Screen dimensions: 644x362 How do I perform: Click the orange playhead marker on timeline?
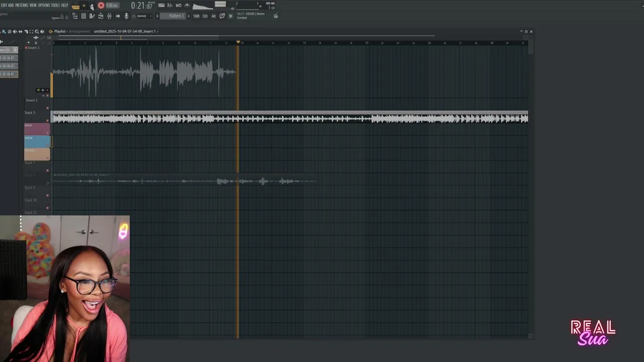pos(238,42)
